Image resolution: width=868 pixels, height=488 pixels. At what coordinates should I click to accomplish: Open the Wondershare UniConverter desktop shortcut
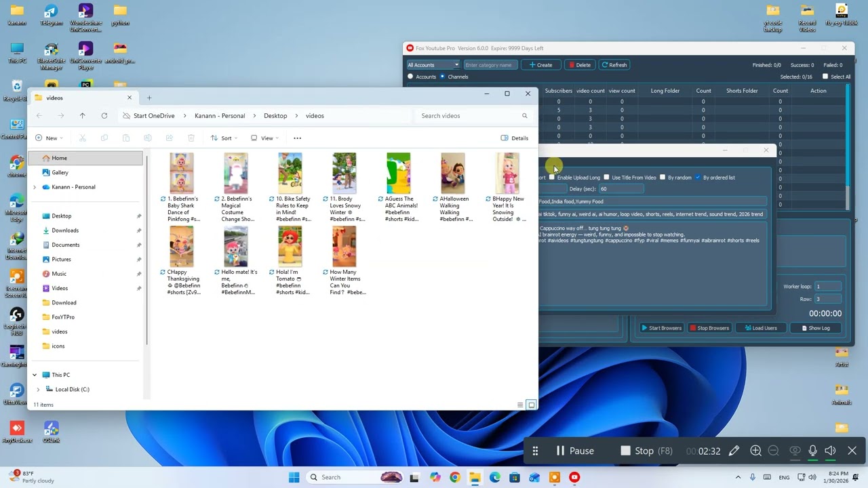(85, 16)
